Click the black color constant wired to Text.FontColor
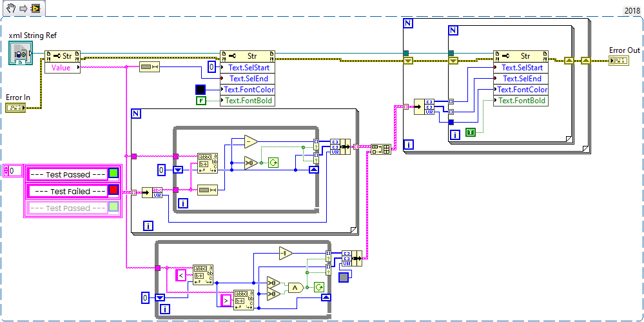The width and height of the screenshot is (644, 322). (x=200, y=90)
